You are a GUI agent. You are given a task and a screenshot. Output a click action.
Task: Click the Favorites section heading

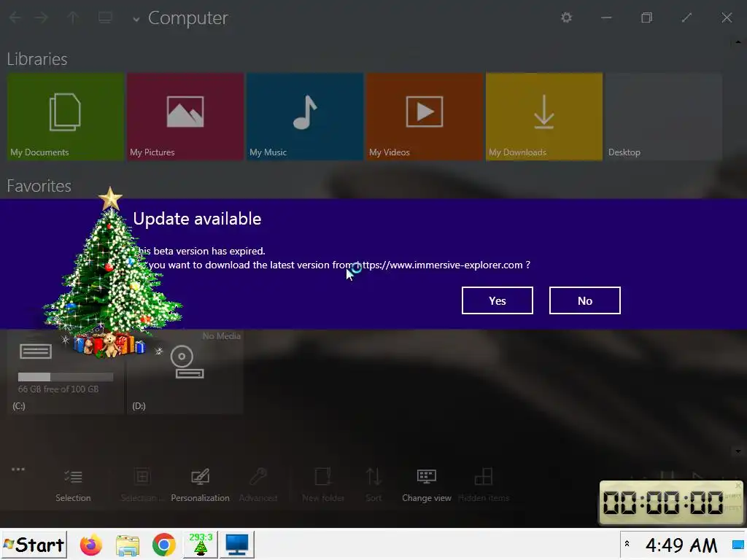(39, 186)
